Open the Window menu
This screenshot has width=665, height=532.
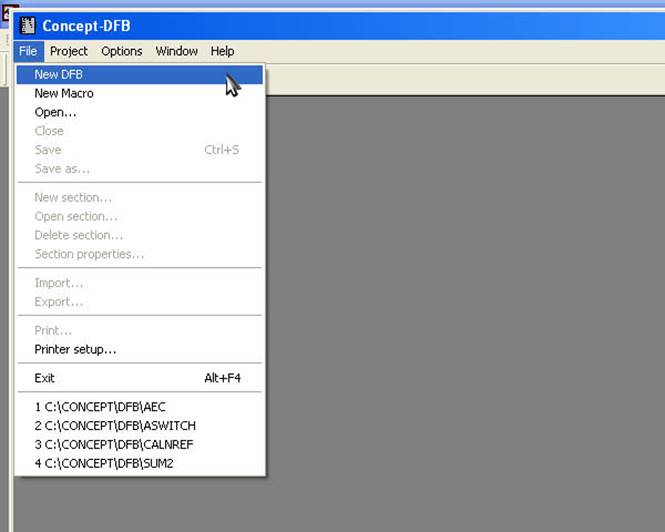pos(176,51)
